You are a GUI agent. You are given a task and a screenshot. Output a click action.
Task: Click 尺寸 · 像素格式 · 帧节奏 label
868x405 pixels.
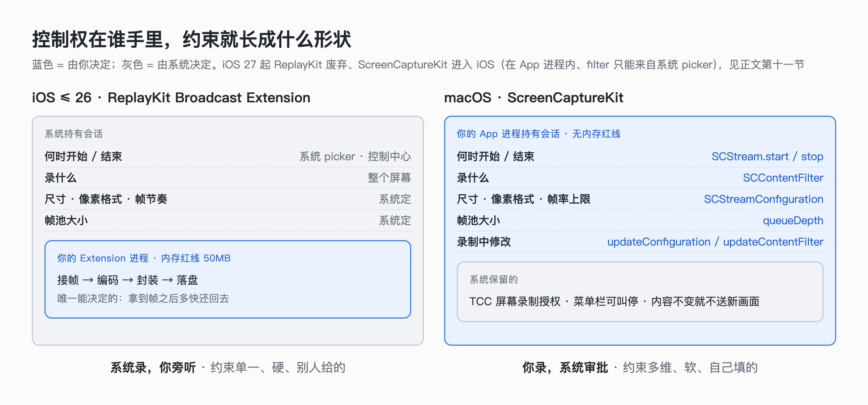tap(106, 199)
